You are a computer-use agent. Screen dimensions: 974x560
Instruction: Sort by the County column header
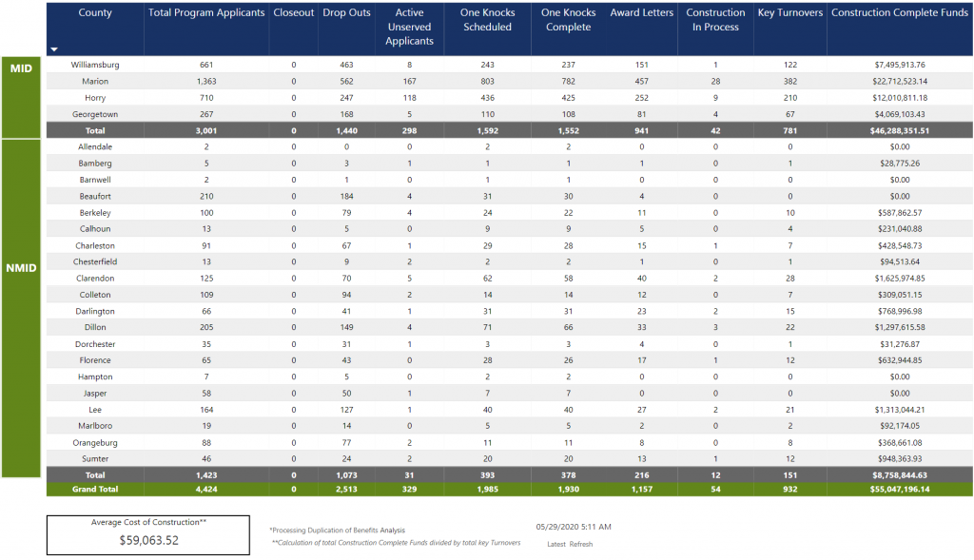(95, 12)
